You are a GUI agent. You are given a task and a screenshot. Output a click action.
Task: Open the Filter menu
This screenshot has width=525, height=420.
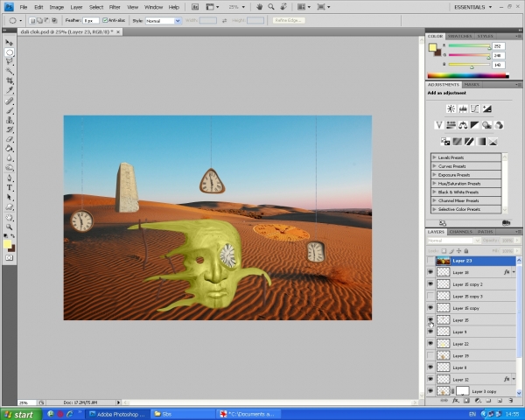pyautogui.click(x=115, y=7)
